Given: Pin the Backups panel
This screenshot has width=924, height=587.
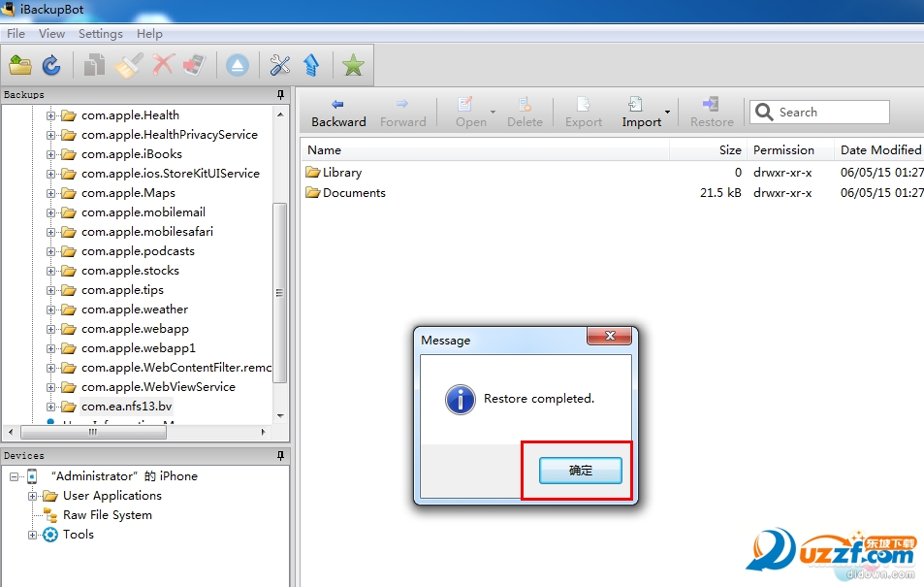Looking at the screenshot, I should click(x=280, y=94).
